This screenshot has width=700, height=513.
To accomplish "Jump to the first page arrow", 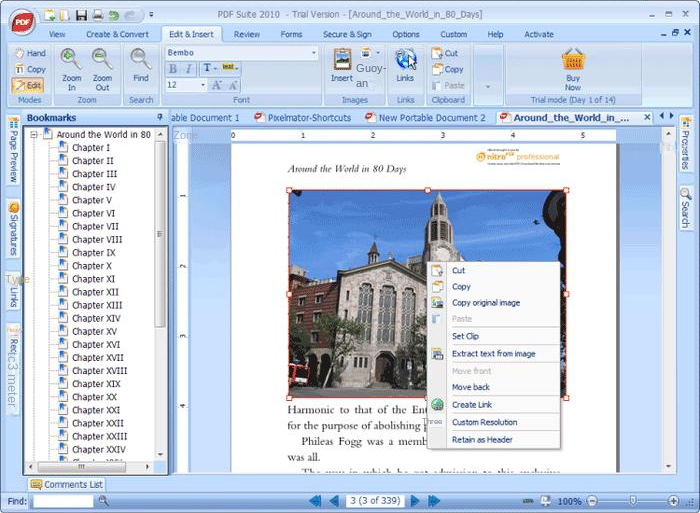I will tap(314, 501).
